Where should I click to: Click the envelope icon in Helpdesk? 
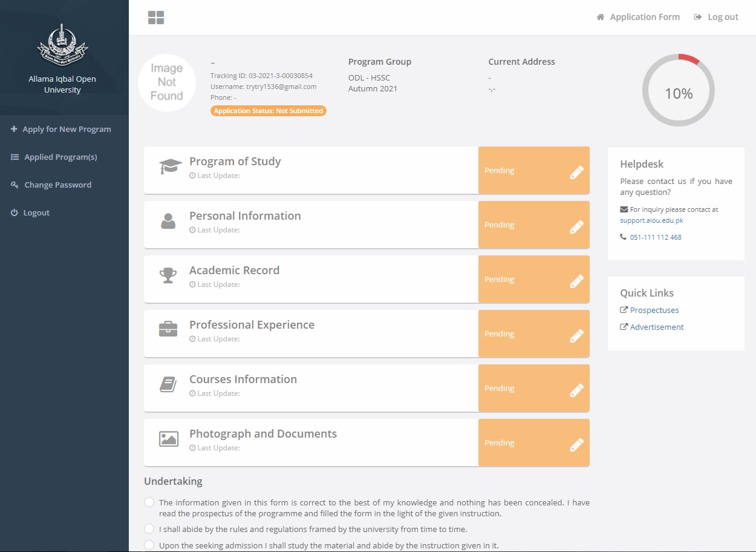624,209
